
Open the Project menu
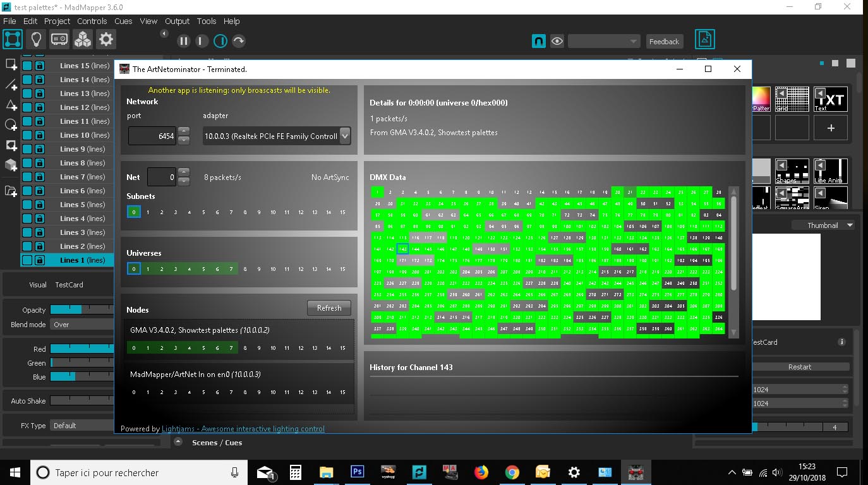click(x=57, y=21)
